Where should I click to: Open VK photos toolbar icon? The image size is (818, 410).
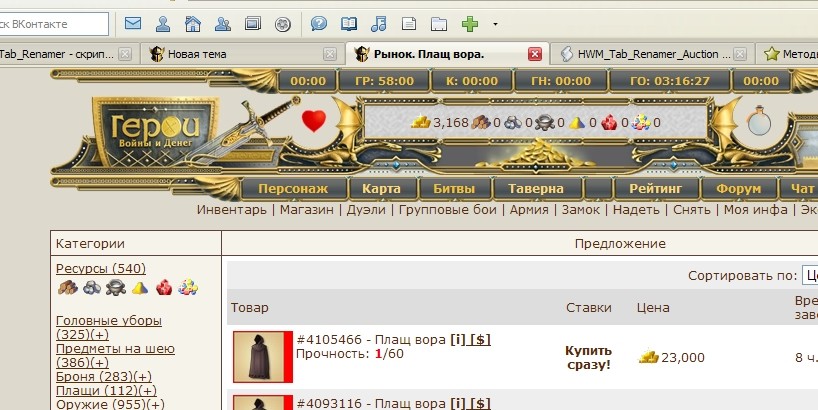point(252,24)
